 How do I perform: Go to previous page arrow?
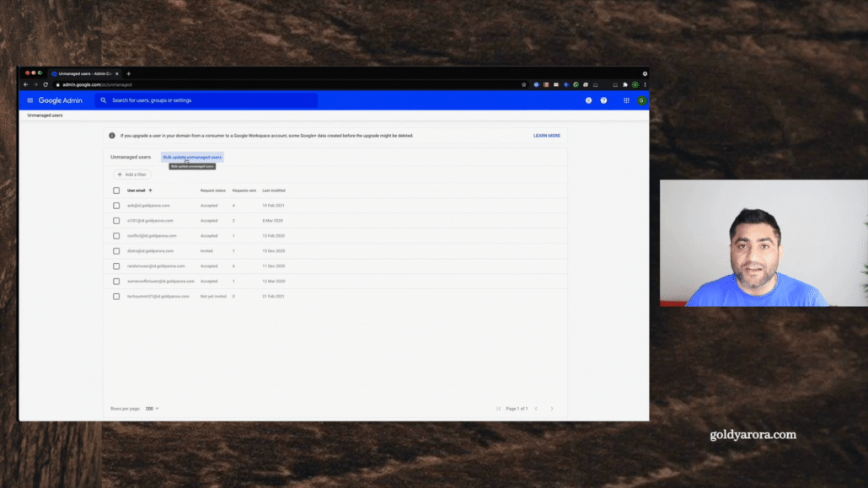tap(536, 409)
